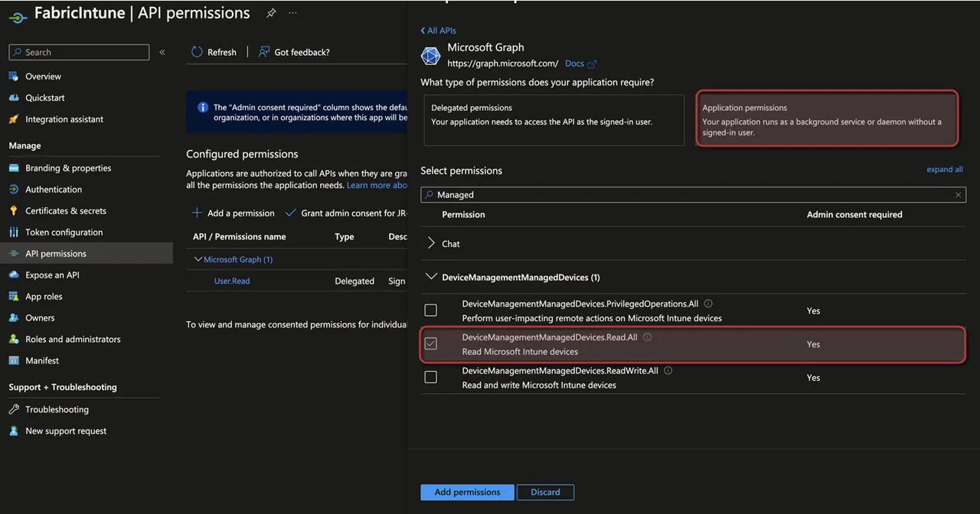Click the Refresh toolbar button
This screenshot has height=514, width=980.
(214, 52)
